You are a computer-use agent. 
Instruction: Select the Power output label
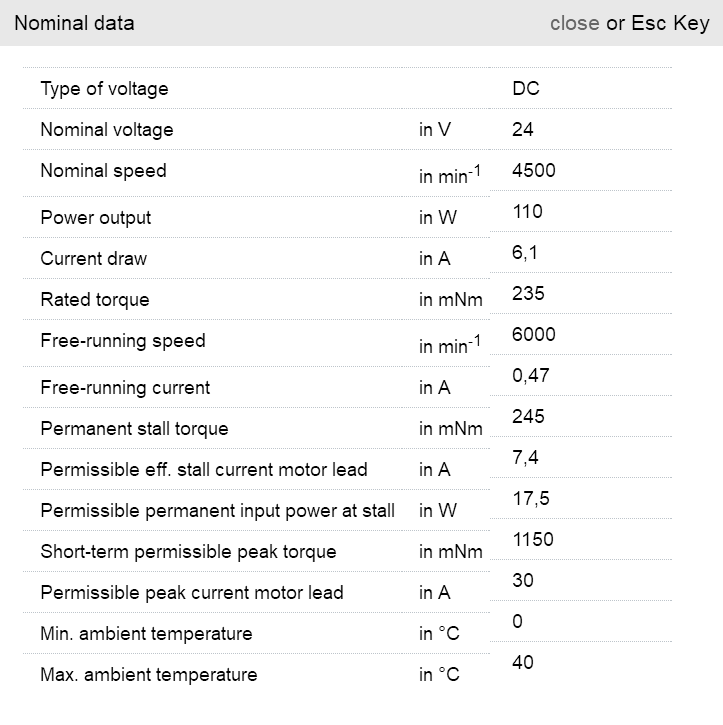coord(95,218)
